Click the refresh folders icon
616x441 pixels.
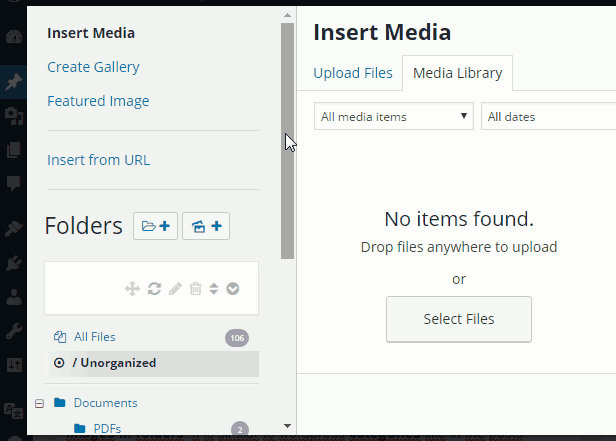pyautogui.click(x=154, y=289)
